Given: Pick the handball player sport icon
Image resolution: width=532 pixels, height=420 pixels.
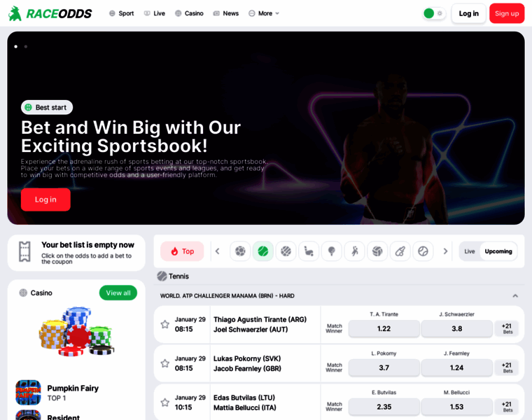Looking at the screenshot, I should (355, 251).
